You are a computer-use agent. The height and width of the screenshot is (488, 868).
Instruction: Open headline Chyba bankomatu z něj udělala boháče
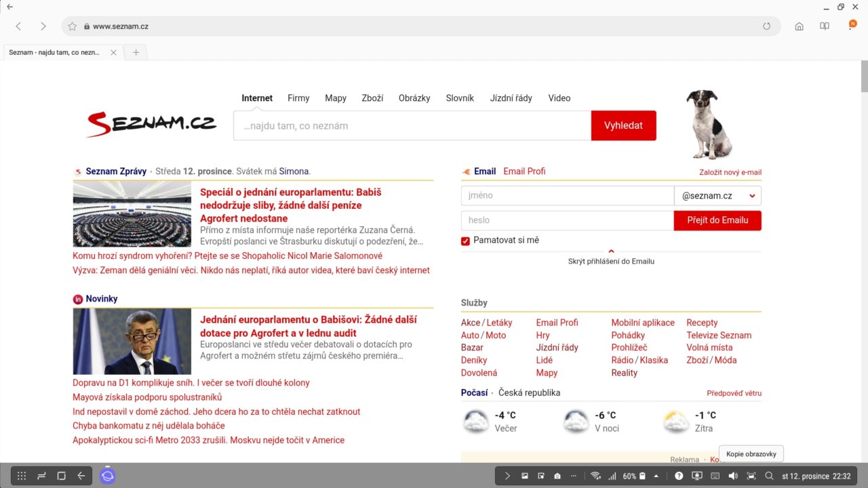149,426
